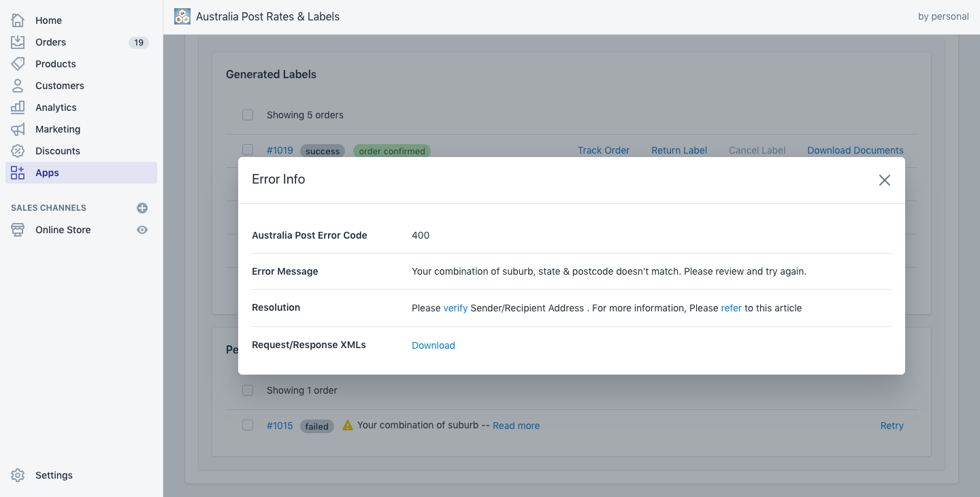The width and height of the screenshot is (980, 497).
Task: Click the Customers person icon
Action: tap(18, 86)
